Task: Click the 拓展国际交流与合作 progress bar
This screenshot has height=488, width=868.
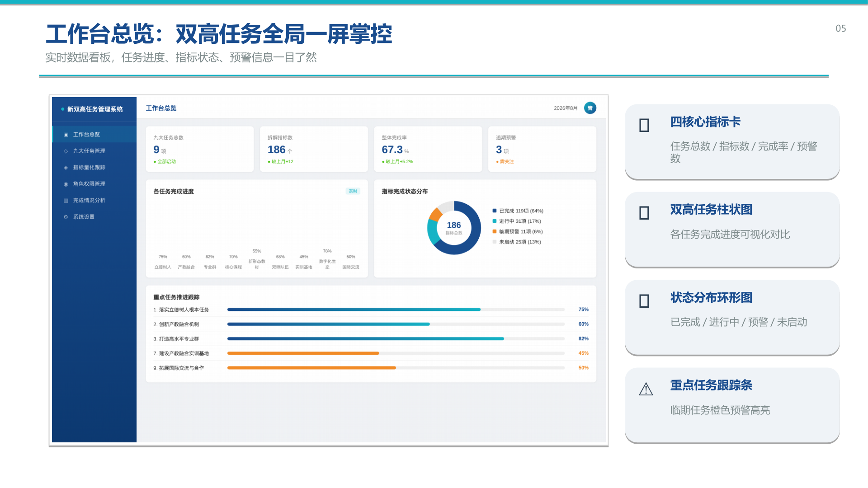Action: click(x=396, y=368)
